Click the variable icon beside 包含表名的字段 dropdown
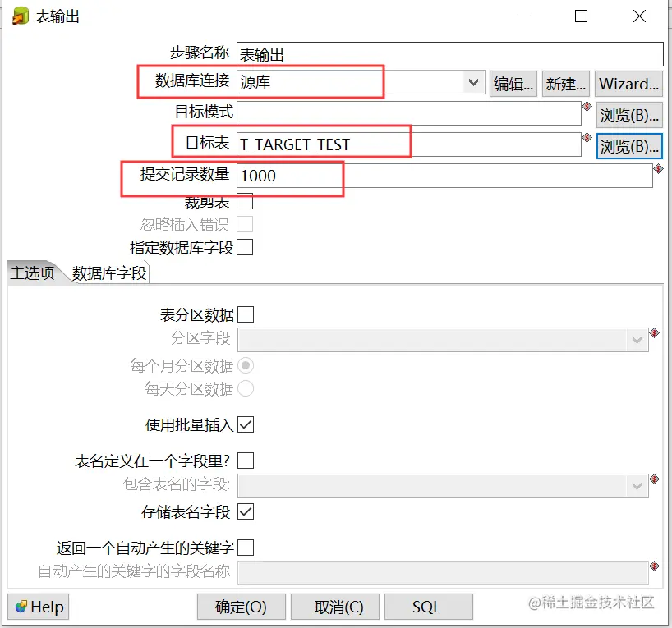Image resolution: width=672 pixels, height=628 pixels. (654, 479)
